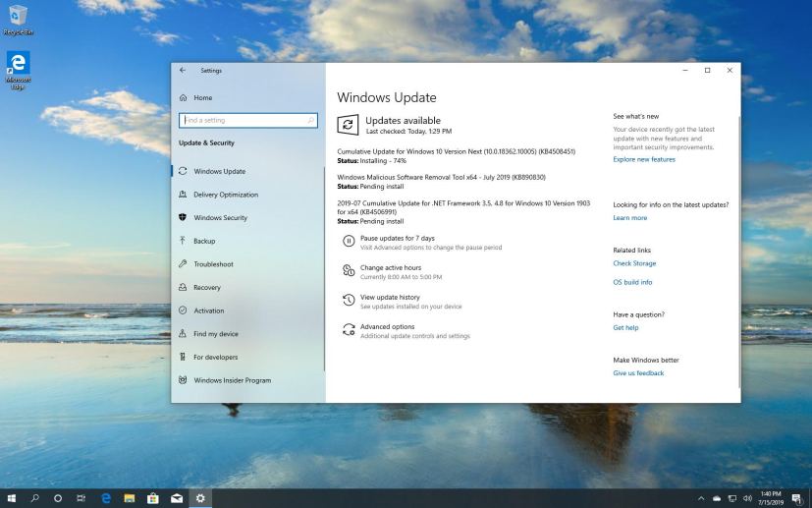Click the history icon for View update history
Screen dimensions: 812x508
pyautogui.click(x=349, y=300)
